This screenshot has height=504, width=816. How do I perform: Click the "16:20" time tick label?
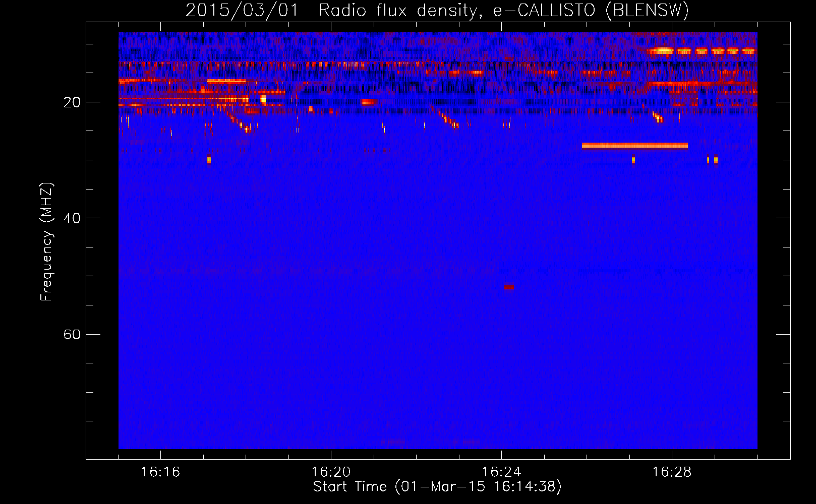point(331,472)
